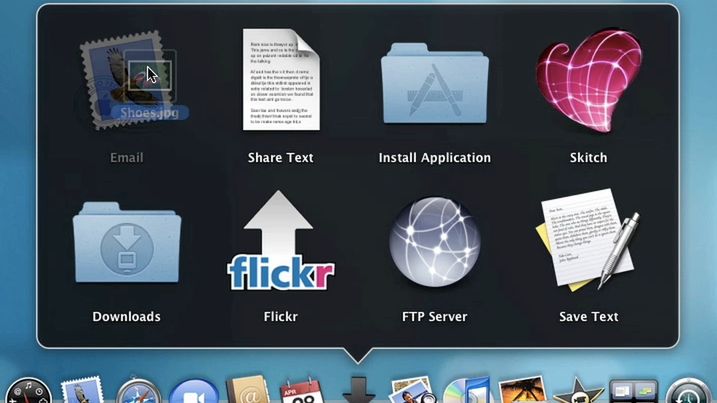Open Dashboard from the Dock
The height and width of the screenshot is (403, 717).
(x=28, y=391)
